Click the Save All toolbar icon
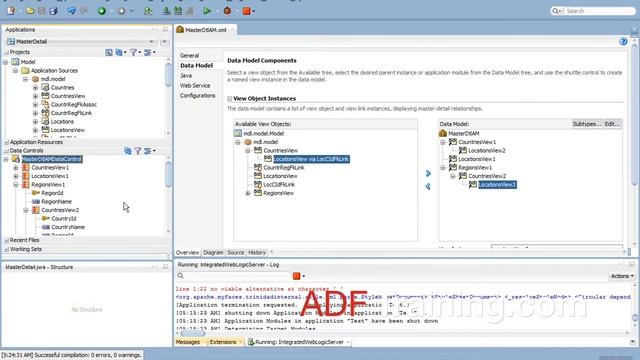The height and width of the screenshot is (360, 640). (53, 11)
